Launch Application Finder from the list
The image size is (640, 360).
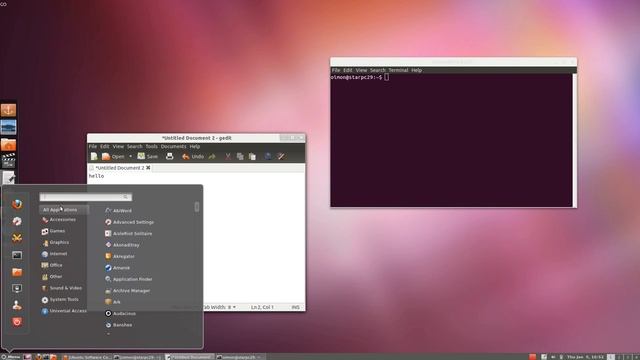pyautogui.click(x=129, y=279)
